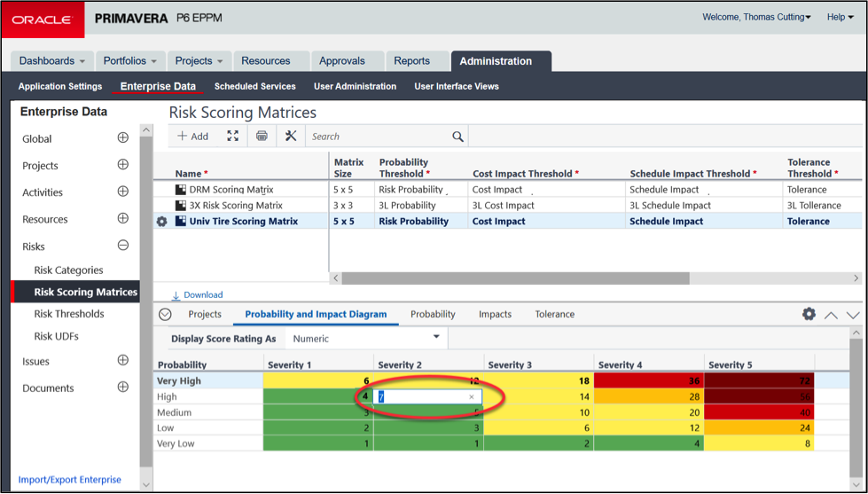Screen dimensions: 868x494
Task: Select the 3X Risk Scoring Matrix row name
Action: click(236, 206)
